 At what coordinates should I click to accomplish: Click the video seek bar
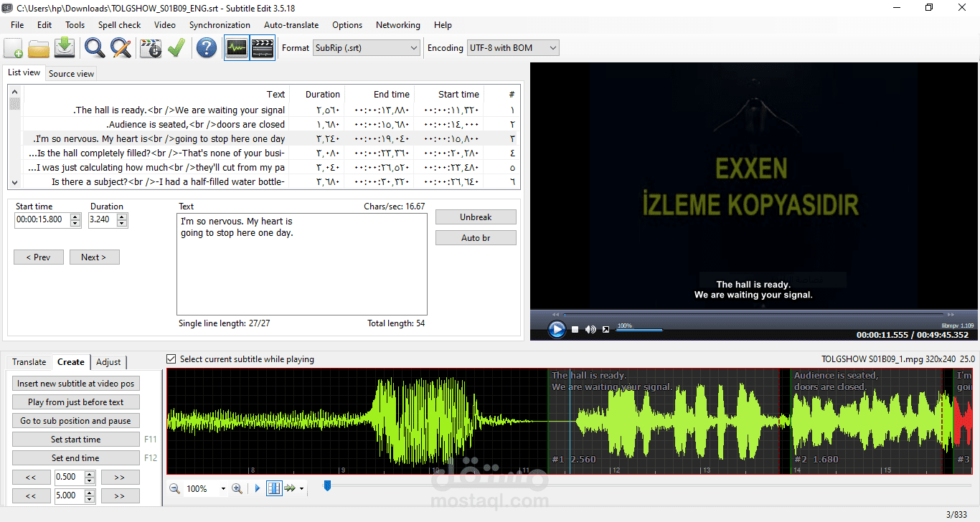point(753,314)
